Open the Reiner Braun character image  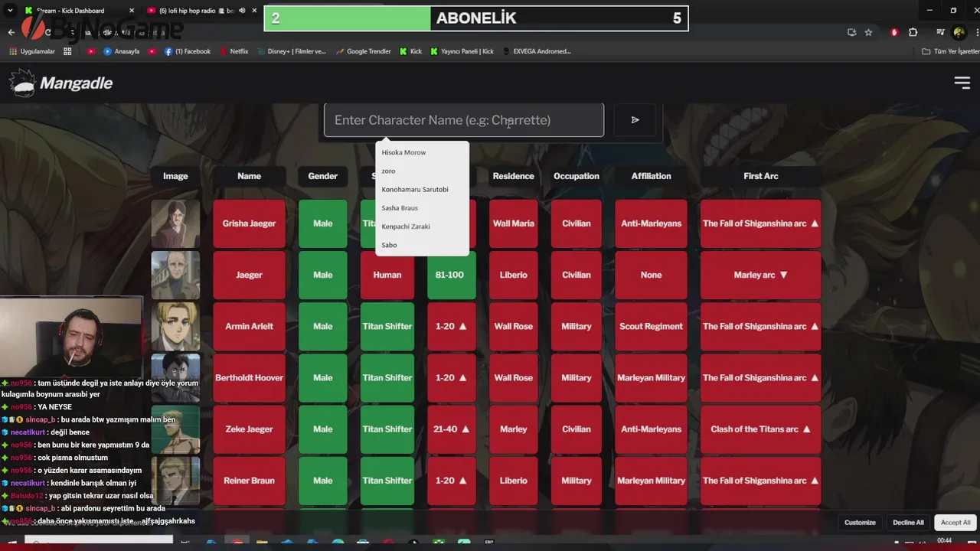[x=175, y=481]
